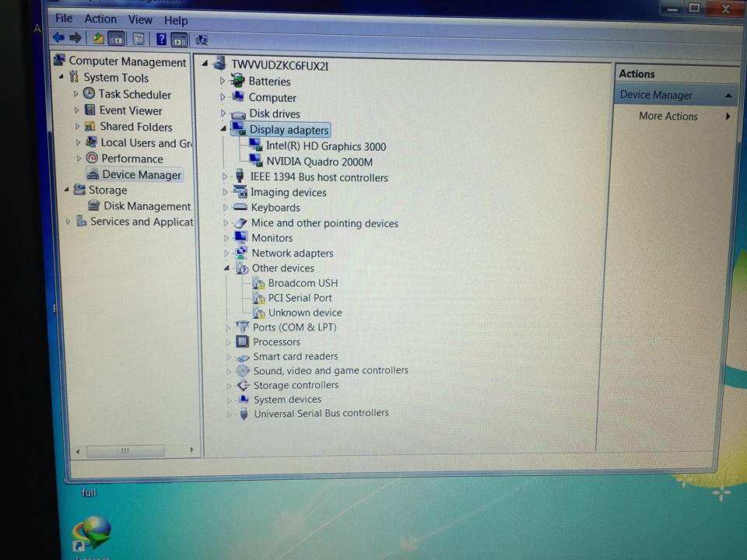747x560 pixels.
Task: Select the NVIDIA Quadro 2000M adapter
Action: [x=319, y=162]
